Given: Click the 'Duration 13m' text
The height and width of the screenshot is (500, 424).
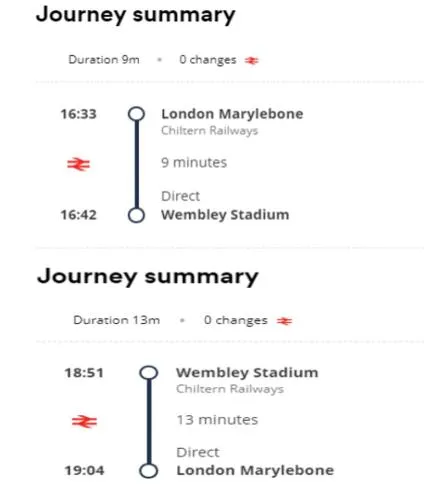Looking at the screenshot, I should pyautogui.click(x=117, y=320).
